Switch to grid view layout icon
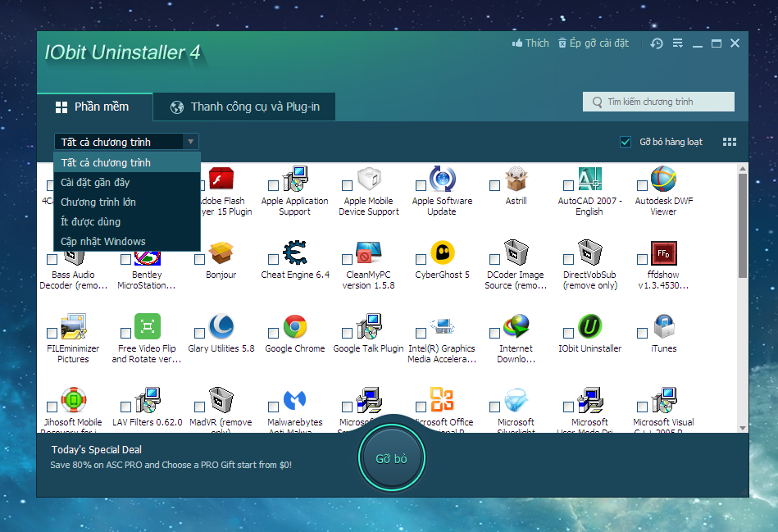 point(730,142)
